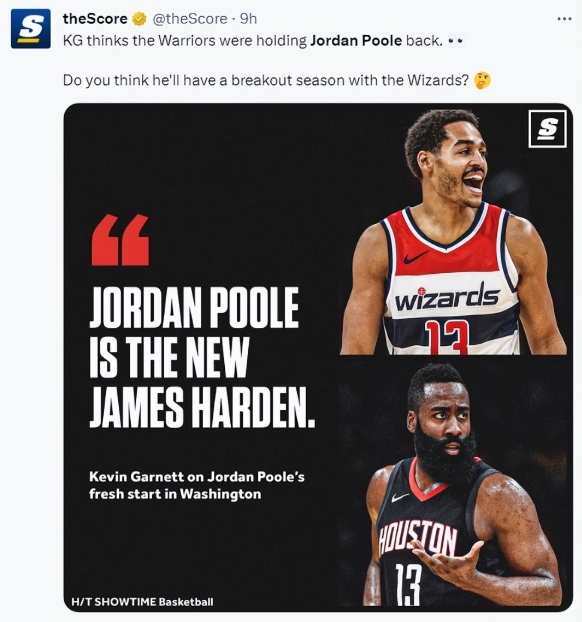Click H/T SHOWTIME Basketball credit

142,602
